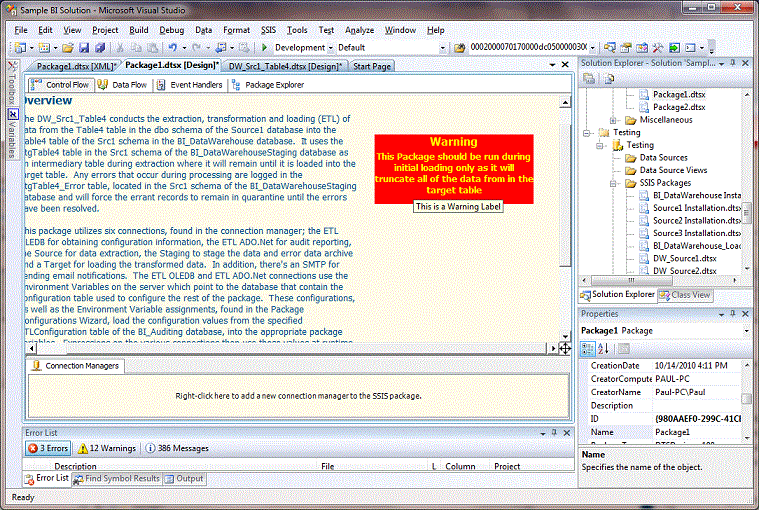Click the Save All toolbar icon
Screen dimensions: 759x510
[100, 47]
